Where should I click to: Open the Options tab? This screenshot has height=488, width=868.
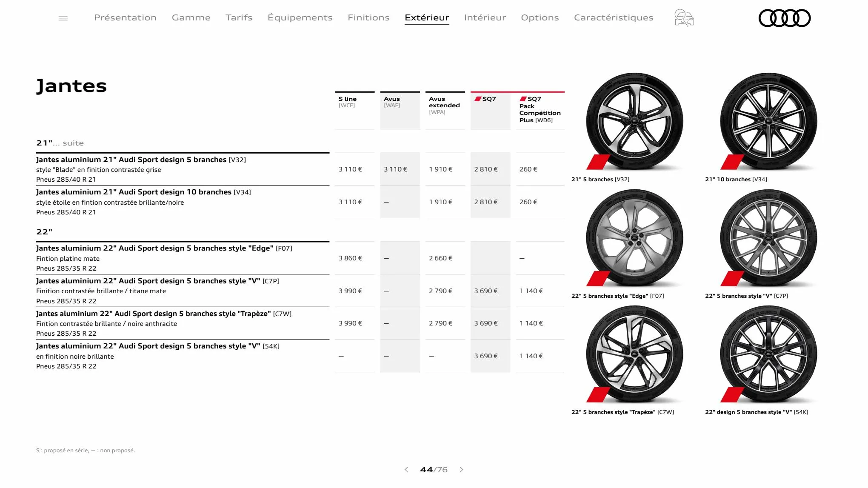(x=540, y=17)
